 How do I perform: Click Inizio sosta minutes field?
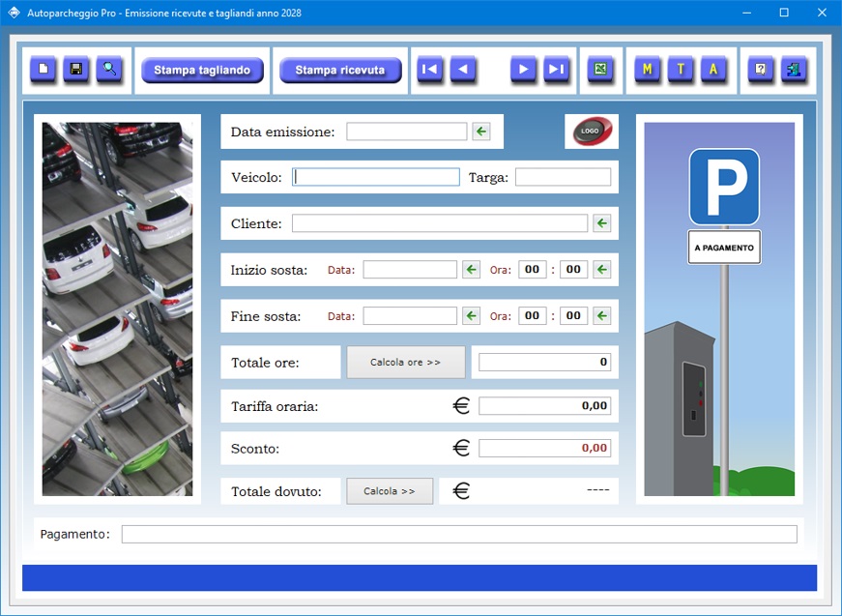coord(573,270)
